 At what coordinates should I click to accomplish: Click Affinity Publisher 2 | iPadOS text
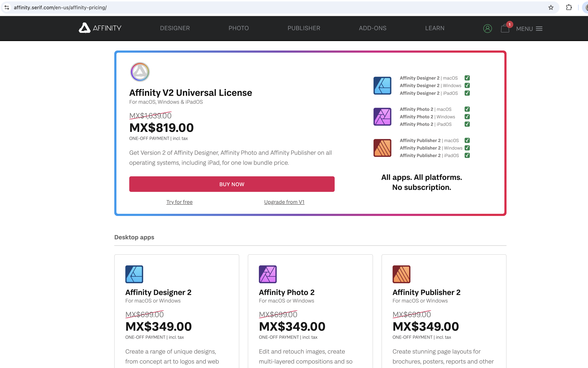pyautogui.click(x=429, y=155)
